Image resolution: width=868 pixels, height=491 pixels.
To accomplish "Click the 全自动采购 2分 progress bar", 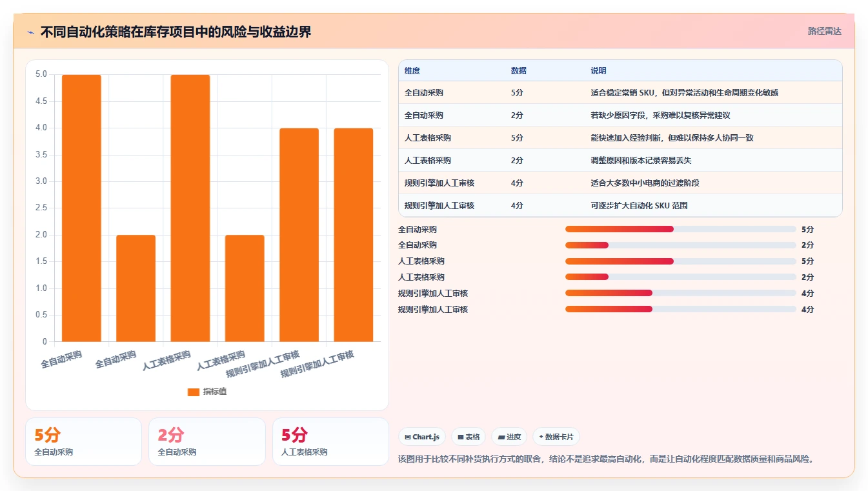I will 680,245.
